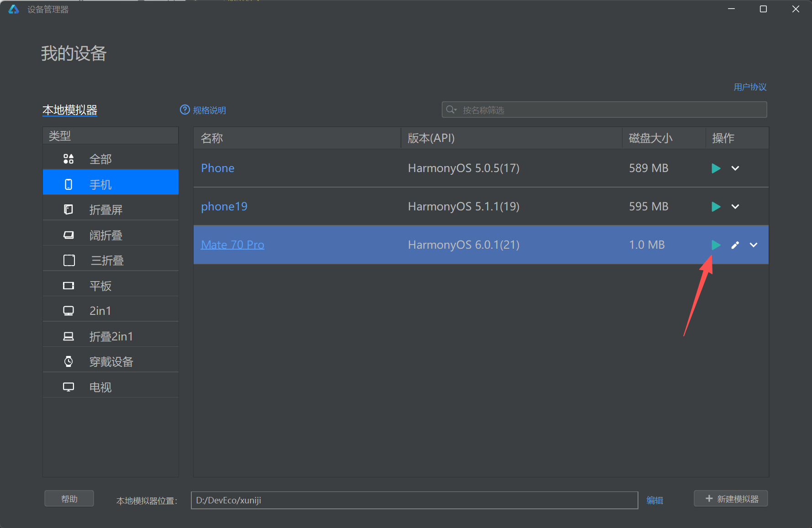Click the 类型 list header
The image size is (812, 528).
point(111,136)
